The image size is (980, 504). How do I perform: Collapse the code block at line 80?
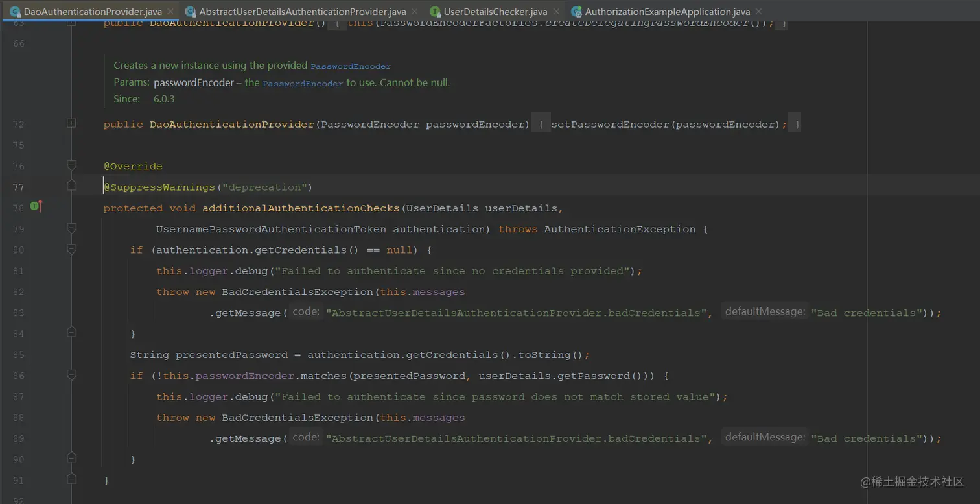pyautogui.click(x=72, y=249)
